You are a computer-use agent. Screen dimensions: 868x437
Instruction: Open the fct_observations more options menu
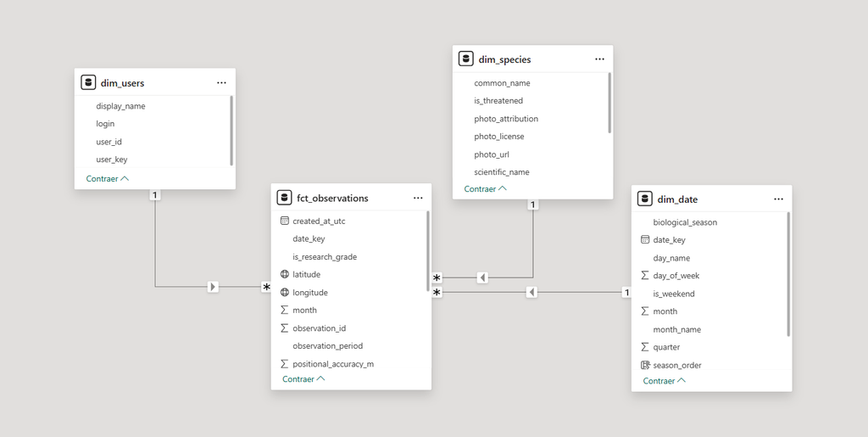418,198
